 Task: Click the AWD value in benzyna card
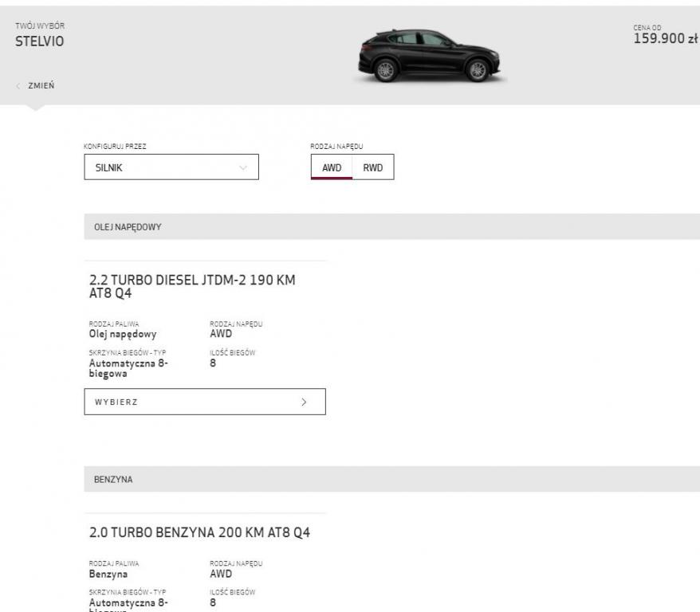[x=221, y=574]
